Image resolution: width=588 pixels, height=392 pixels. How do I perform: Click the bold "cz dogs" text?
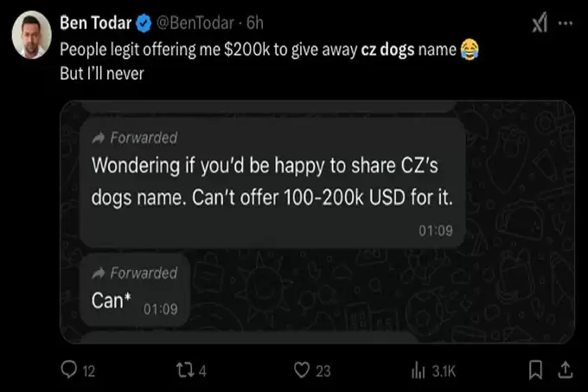pyautogui.click(x=387, y=50)
